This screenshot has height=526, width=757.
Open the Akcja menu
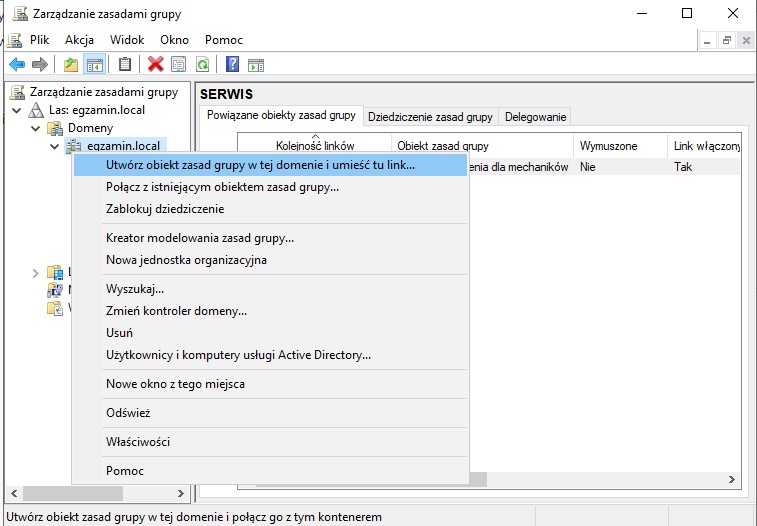(x=79, y=39)
